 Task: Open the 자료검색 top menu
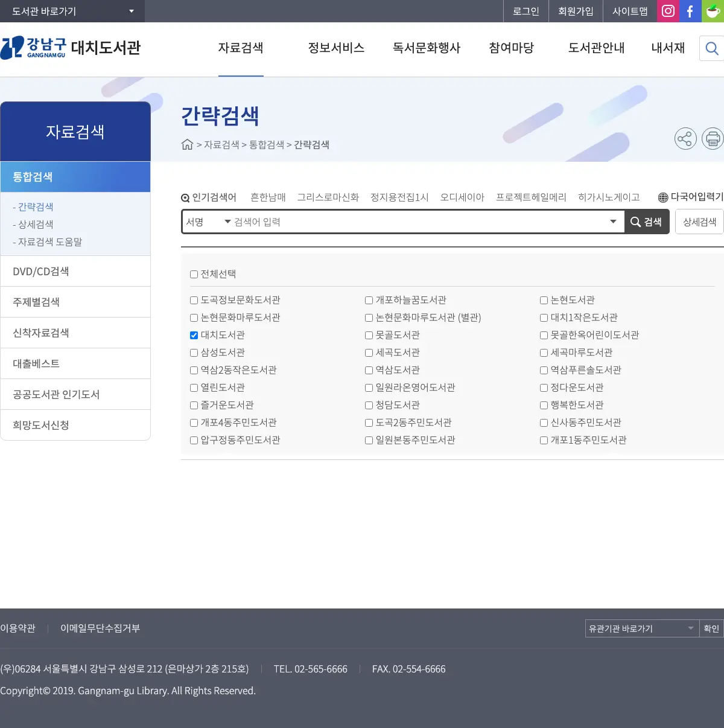[x=241, y=48]
